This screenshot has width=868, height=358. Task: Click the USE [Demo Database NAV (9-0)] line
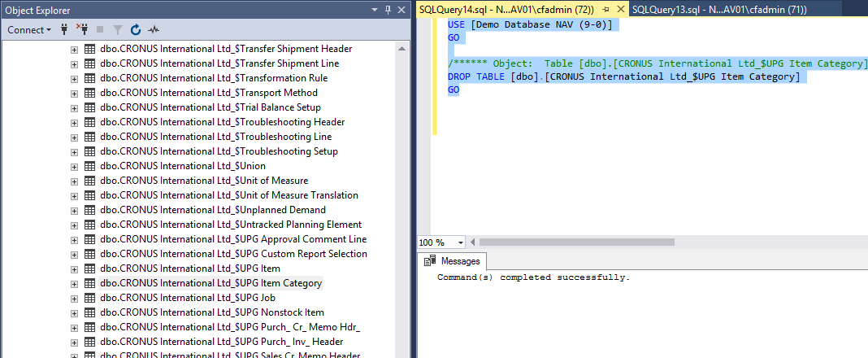click(x=530, y=24)
